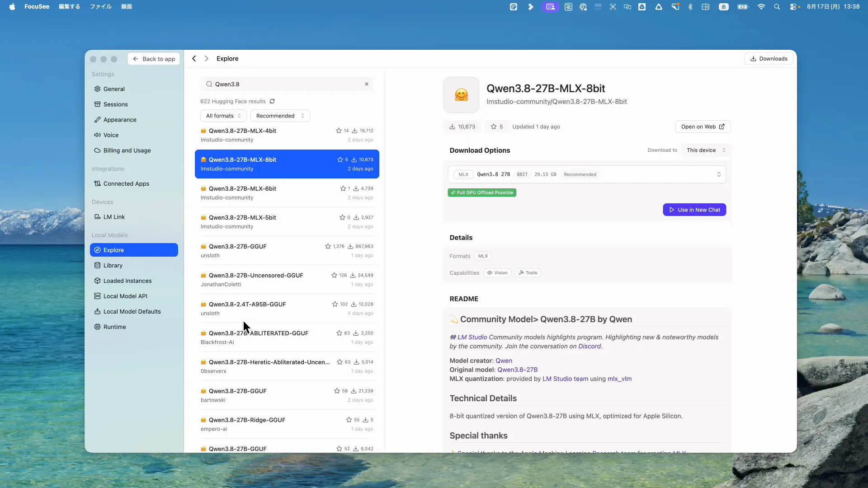The height and width of the screenshot is (488, 868).
Task: Open Control Center in menu bar
Action: tap(794, 7)
